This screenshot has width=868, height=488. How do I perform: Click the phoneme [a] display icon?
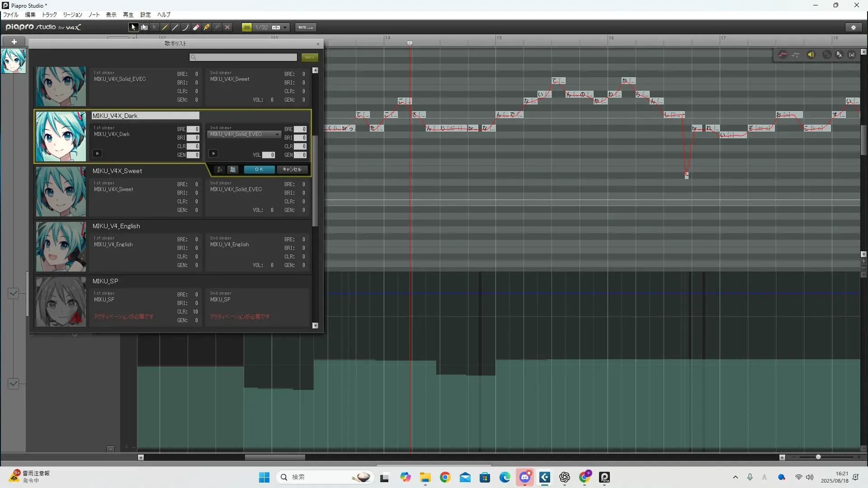tap(852, 55)
